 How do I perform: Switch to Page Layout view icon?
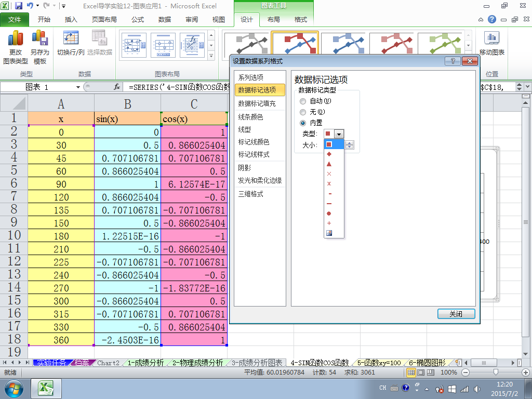(421, 373)
